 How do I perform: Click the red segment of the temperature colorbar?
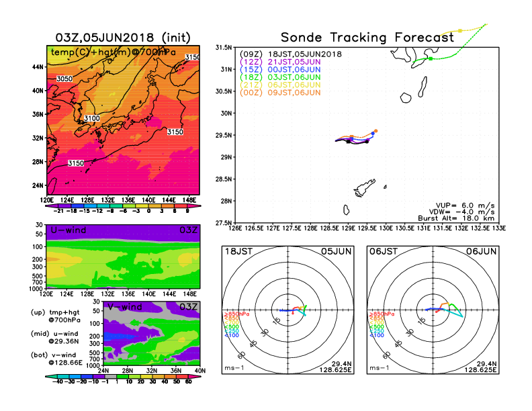click(x=181, y=206)
